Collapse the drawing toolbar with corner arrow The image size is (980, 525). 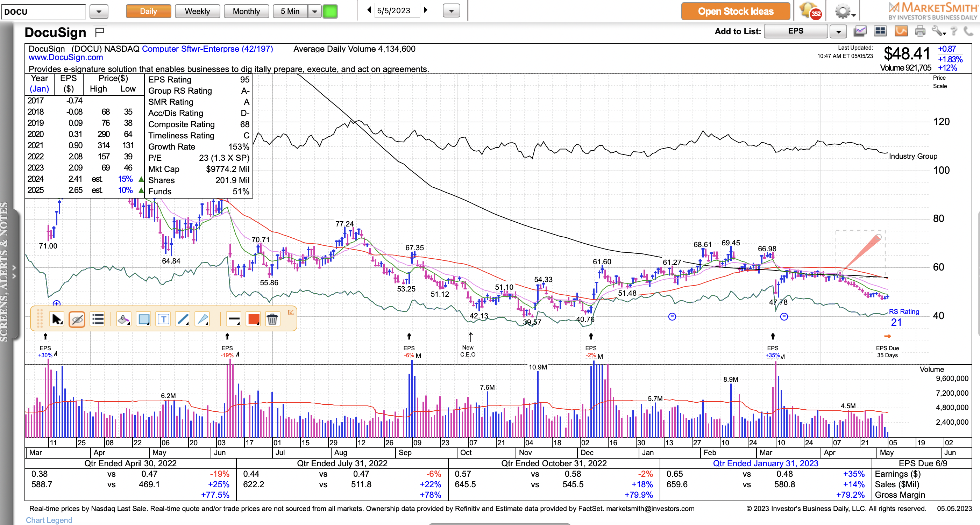(x=291, y=312)
